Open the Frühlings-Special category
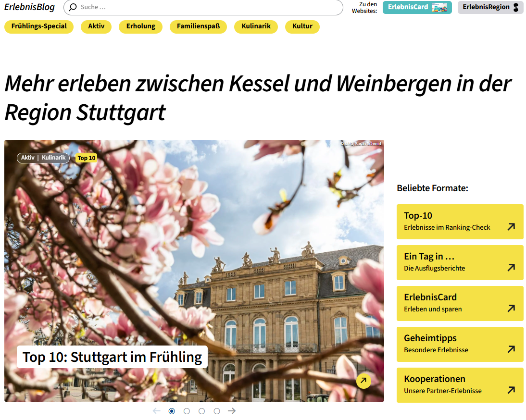This screenshot has height=420, width=526. point(39,26)
